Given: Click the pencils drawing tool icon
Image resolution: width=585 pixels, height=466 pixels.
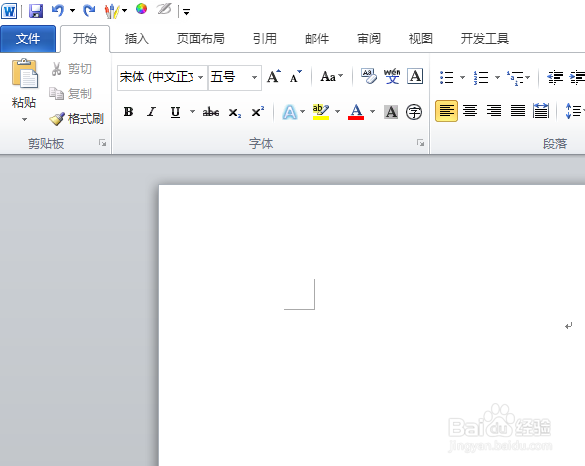Looking at the screenshot, I should point(112,11).
